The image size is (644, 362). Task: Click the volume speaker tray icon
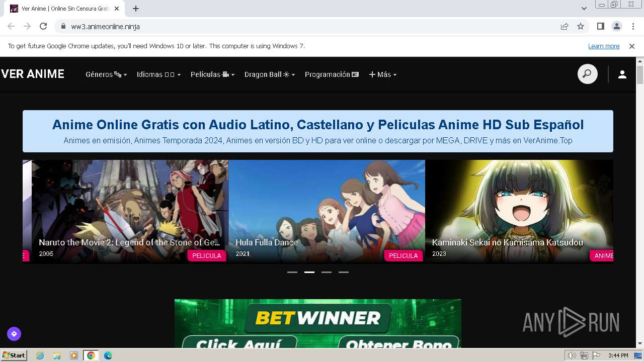click(572, 355)
